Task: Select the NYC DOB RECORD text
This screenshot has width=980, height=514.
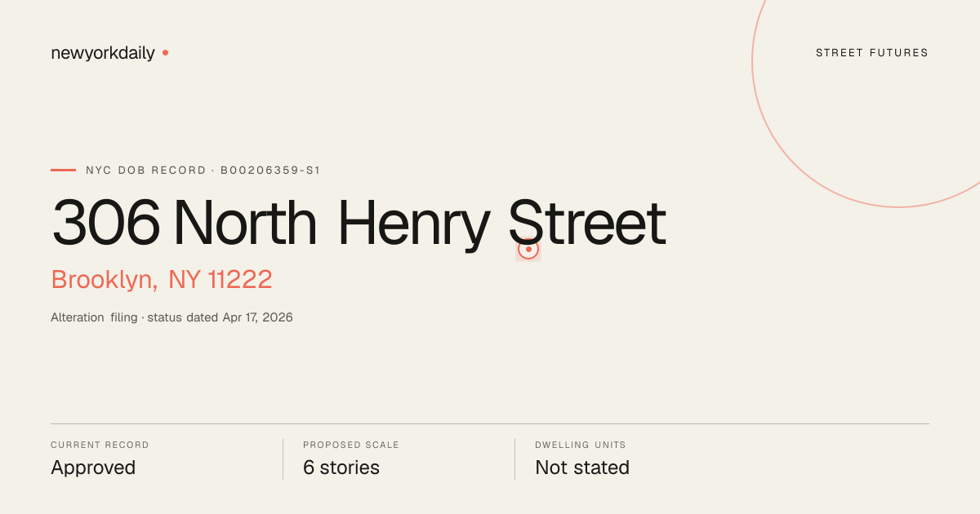Action: [146, 171]
